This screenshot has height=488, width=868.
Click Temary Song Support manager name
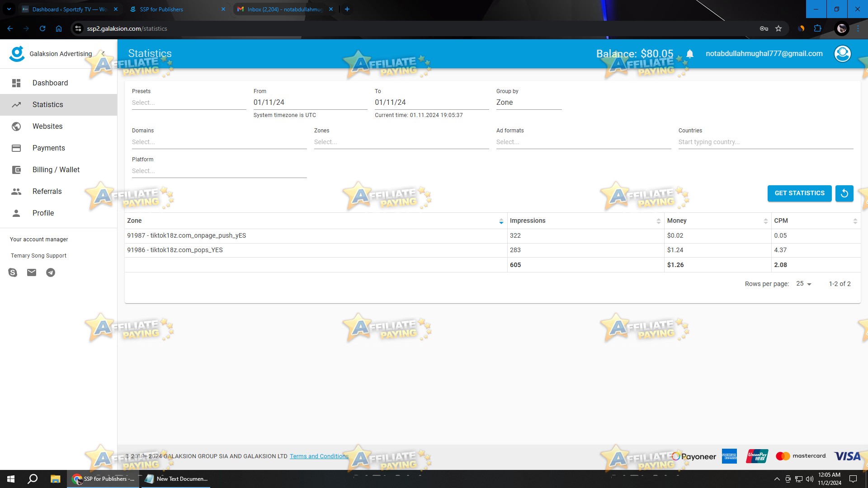[38, 256]
